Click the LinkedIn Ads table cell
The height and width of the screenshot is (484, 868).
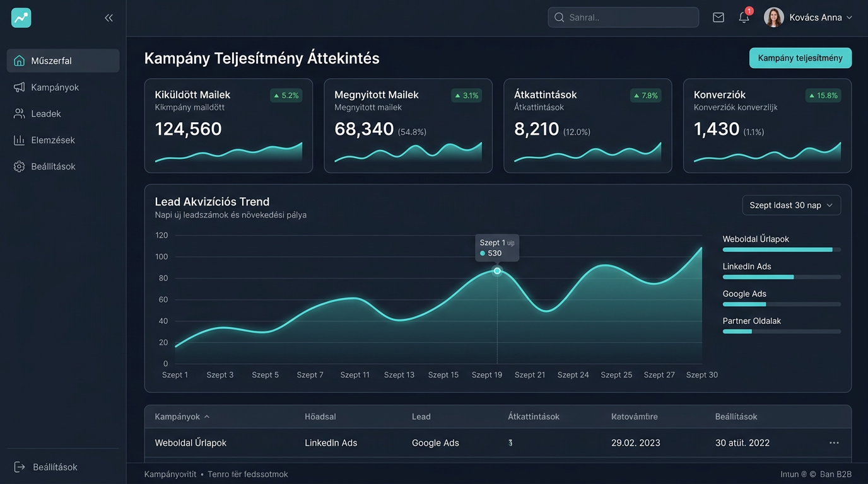[x=331, y=443]
